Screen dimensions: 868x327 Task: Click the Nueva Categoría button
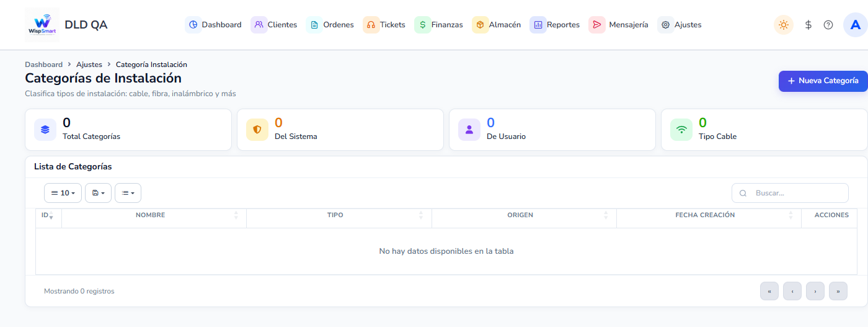[x=823, y=81]
